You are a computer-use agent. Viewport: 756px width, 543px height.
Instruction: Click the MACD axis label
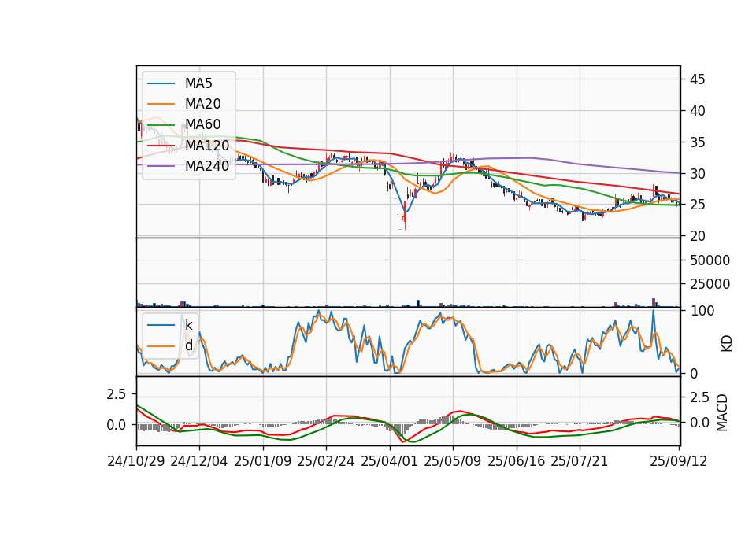tap(722, 412)
